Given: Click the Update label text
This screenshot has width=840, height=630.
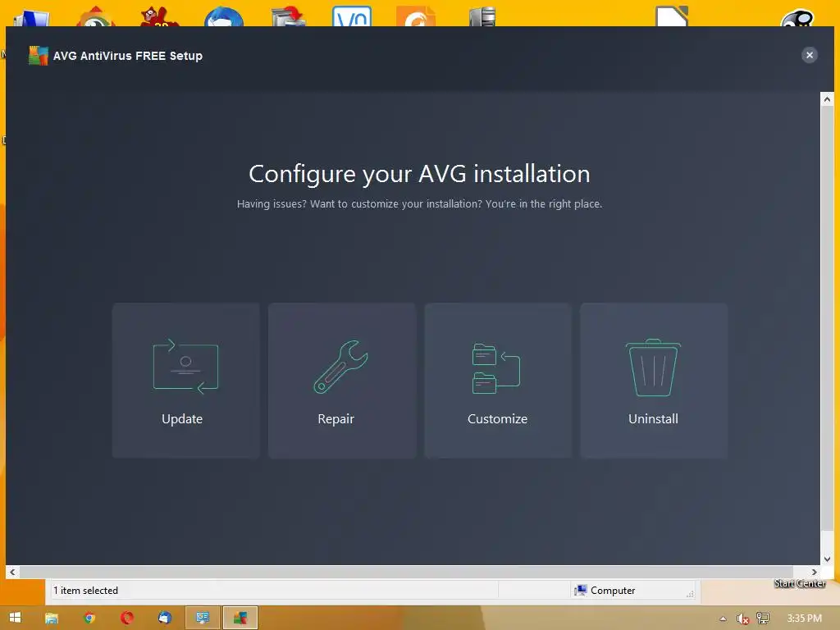Looking at the screenshot, I should [x=182, y=419].
